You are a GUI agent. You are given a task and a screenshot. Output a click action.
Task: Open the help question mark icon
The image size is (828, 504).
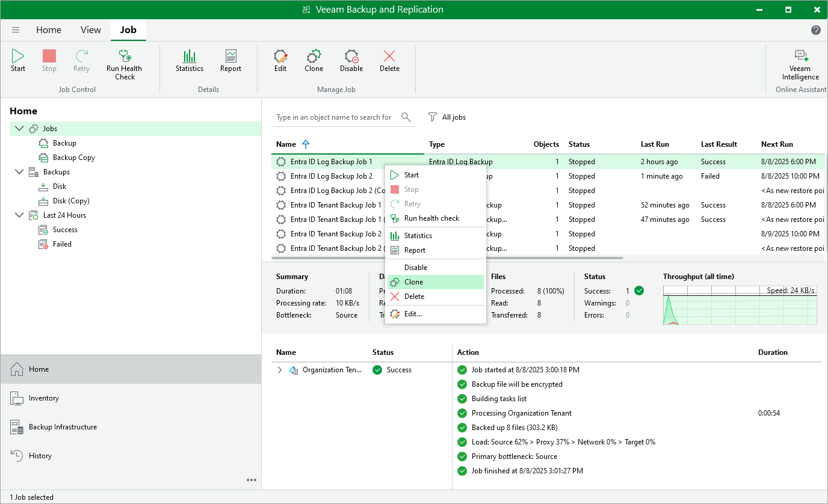(816, 30)
